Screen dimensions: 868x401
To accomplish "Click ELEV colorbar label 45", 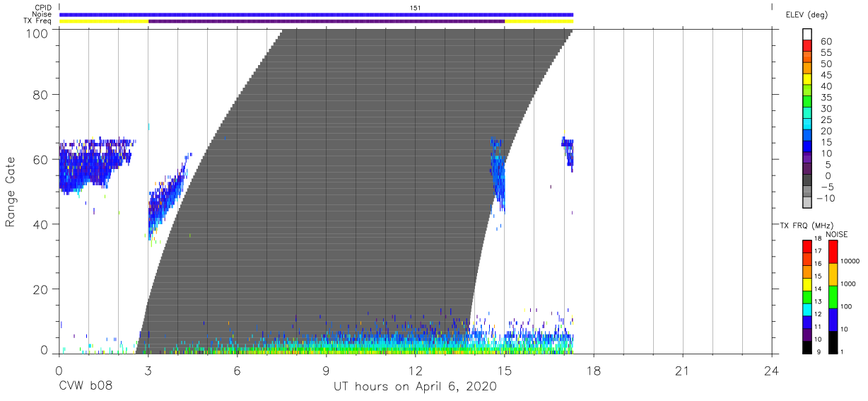I will point(826,75).
